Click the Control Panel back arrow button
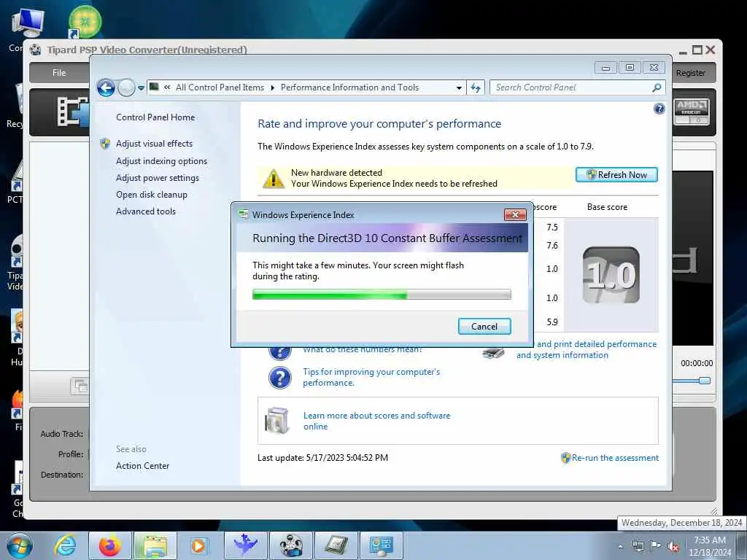The image size is (747, 560). coord(106,87)
